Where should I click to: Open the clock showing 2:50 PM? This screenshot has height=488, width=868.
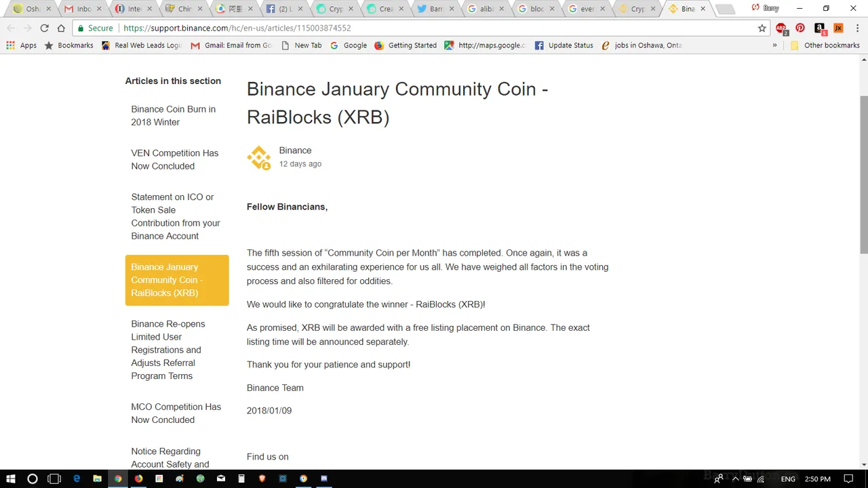point(818,479)
